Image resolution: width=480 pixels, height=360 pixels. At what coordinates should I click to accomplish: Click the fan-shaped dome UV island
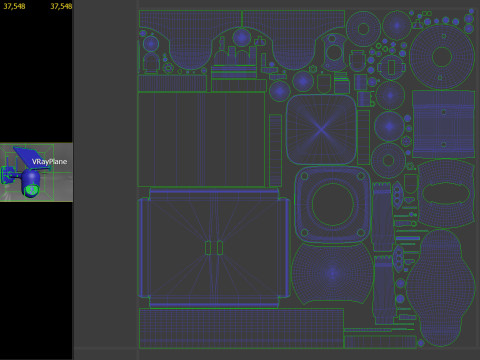pos(332,273)
